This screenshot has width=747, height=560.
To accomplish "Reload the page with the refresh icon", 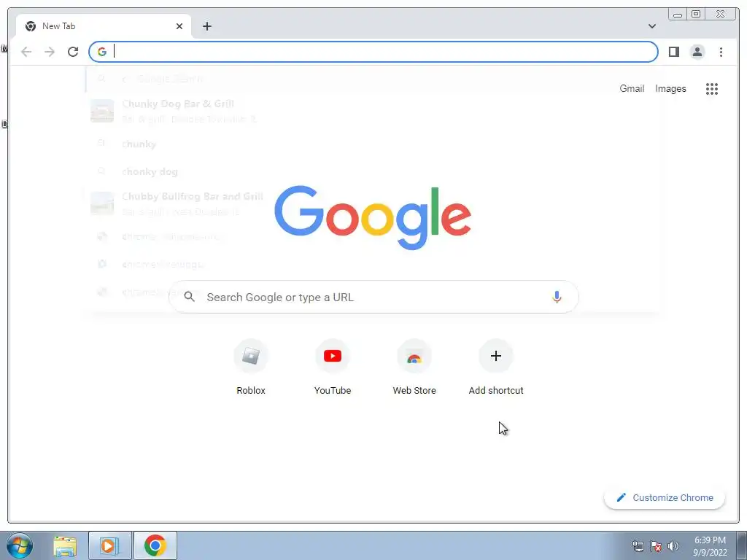I will [x=73, y=52].
